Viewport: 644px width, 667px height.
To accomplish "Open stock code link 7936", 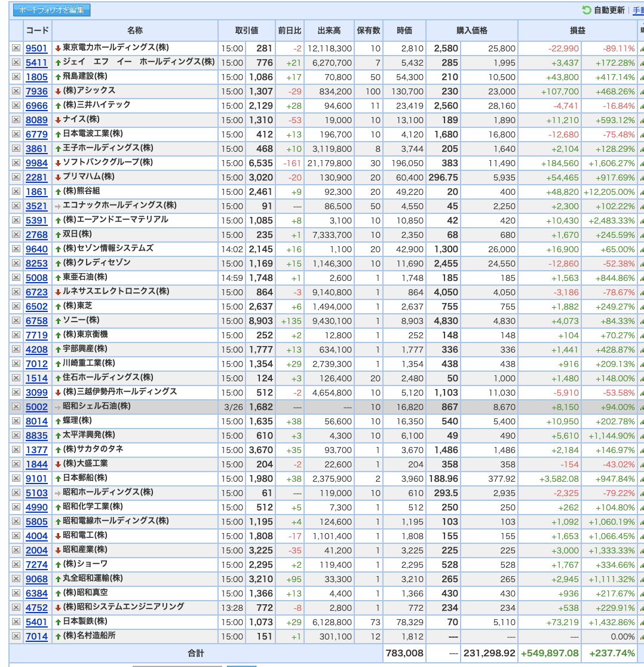I will [36, 91].
